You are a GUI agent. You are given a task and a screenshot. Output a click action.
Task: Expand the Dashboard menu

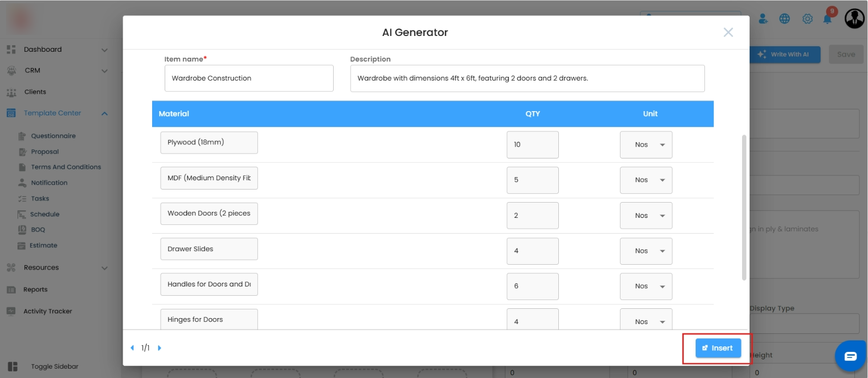click(105, 50)
